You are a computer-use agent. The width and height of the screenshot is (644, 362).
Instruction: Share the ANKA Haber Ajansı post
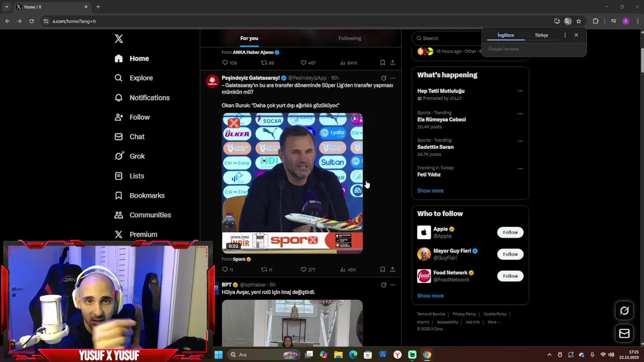[392, 63]
